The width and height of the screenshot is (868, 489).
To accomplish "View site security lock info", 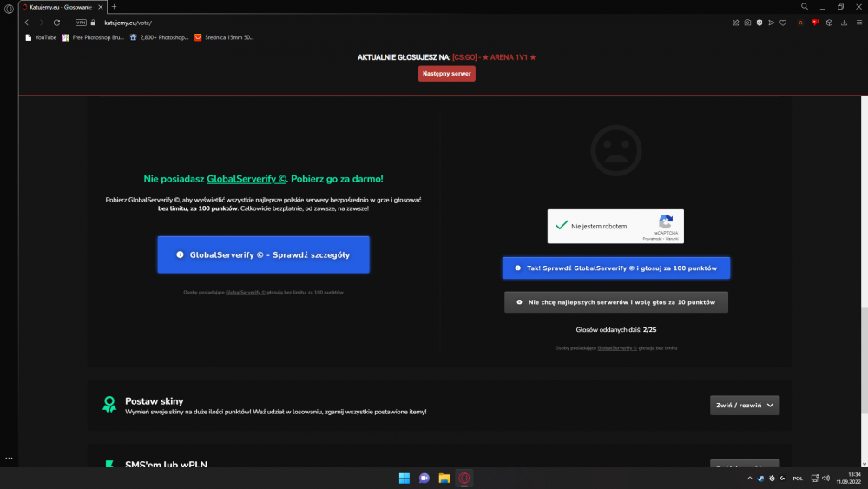I will (93, 23).
